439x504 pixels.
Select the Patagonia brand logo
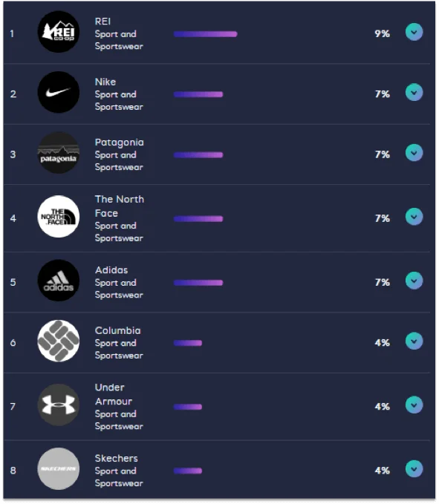point(59,153)
